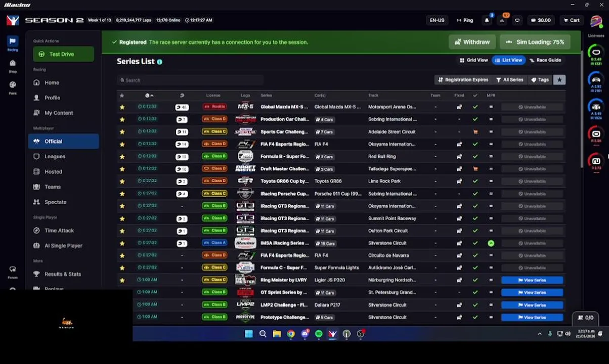Open Spotify from the taskbar
This screenshot has height=364, width=609.
319,334
